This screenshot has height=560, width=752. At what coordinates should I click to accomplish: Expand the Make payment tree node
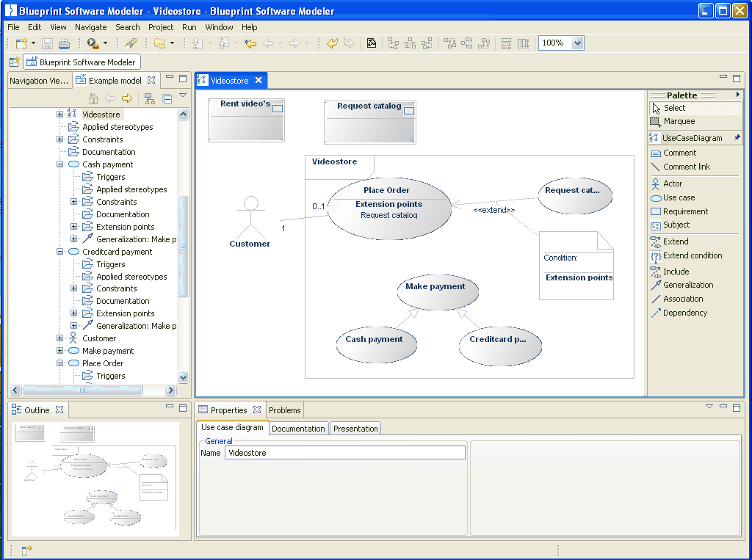(60, 351)
